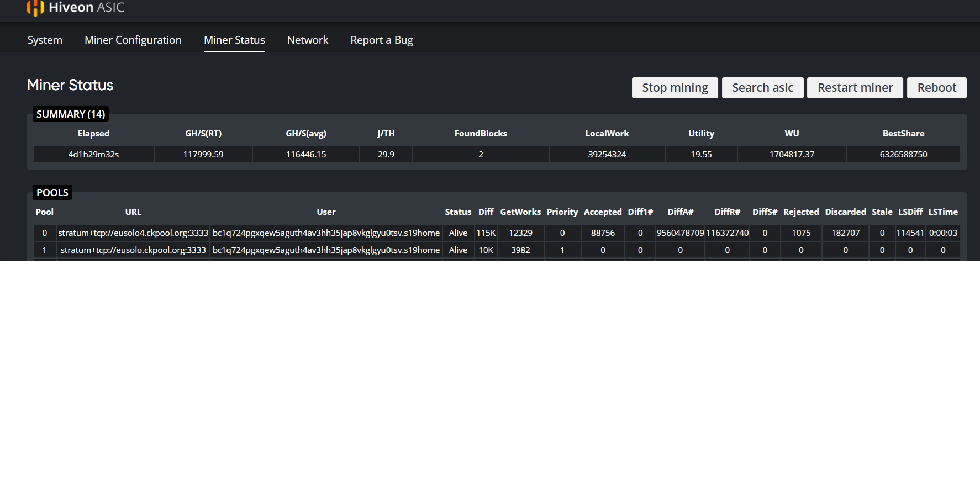Select the Miner Status tab
Viewport: 980px width, 500px height.
[234, 40]
